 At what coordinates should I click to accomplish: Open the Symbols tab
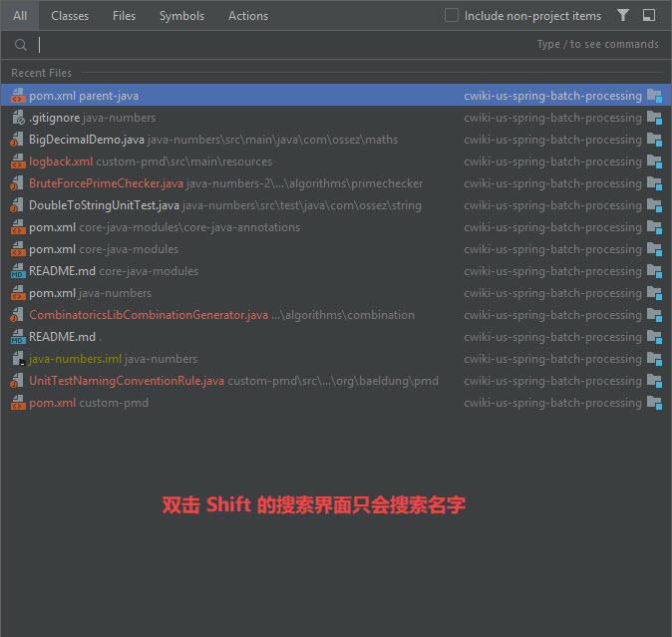(181, 16)
